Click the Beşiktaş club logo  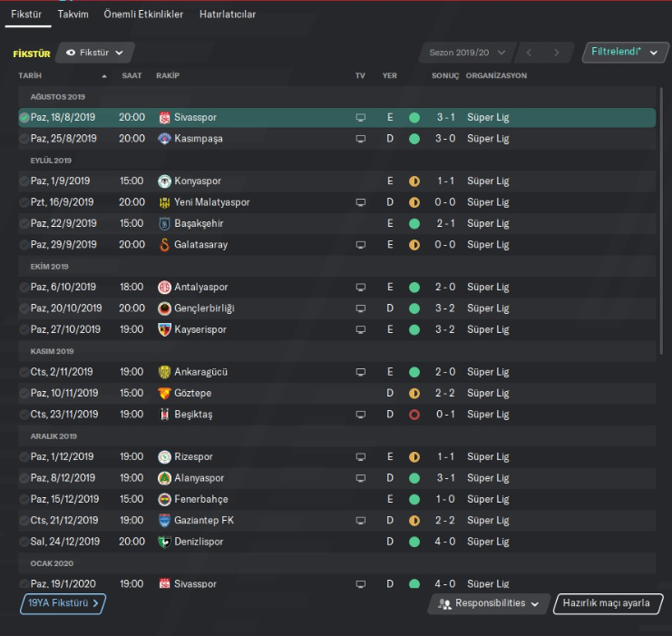point(164,415)
